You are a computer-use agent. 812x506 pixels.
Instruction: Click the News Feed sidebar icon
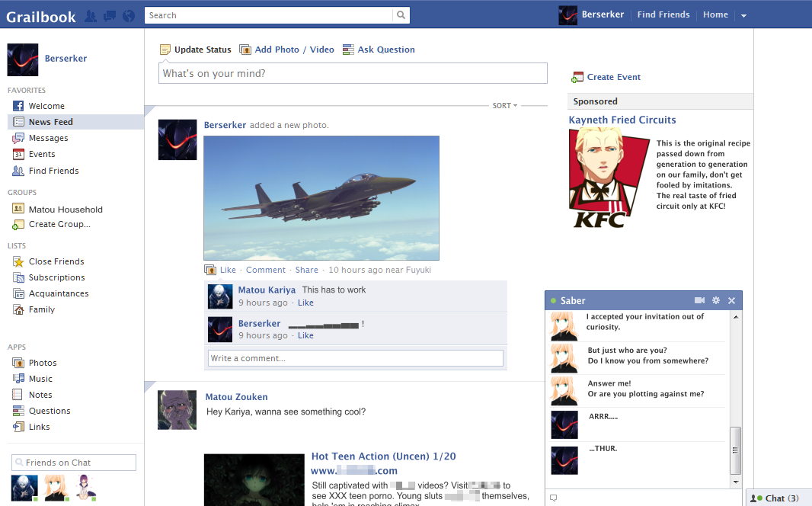click(18, 122)
